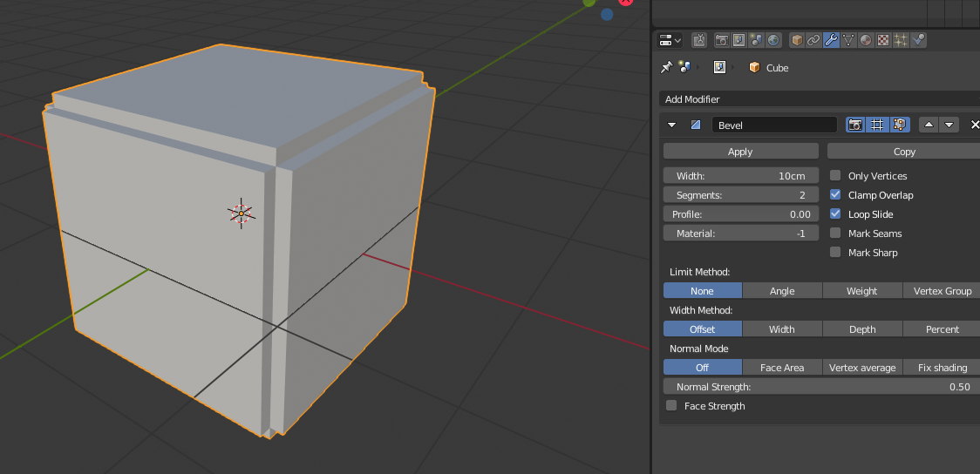
Task: Open the Material properties tab
Action: 866,41
